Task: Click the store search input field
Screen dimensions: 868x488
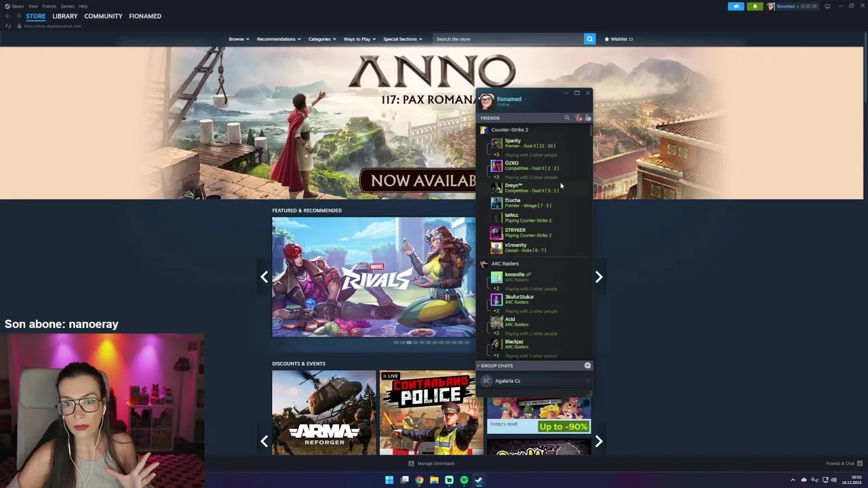Action: [509, 39]
